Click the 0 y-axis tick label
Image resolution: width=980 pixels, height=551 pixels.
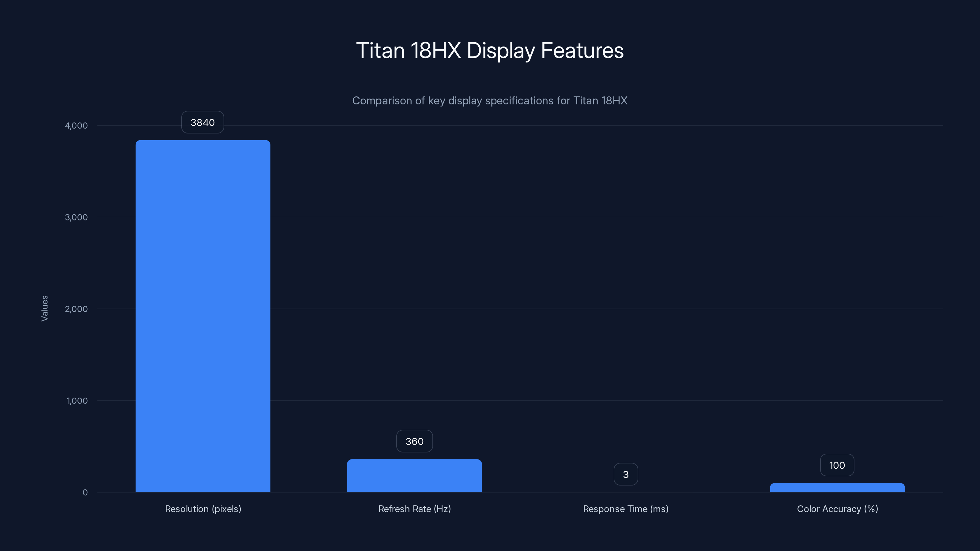[x=85, y=493]
